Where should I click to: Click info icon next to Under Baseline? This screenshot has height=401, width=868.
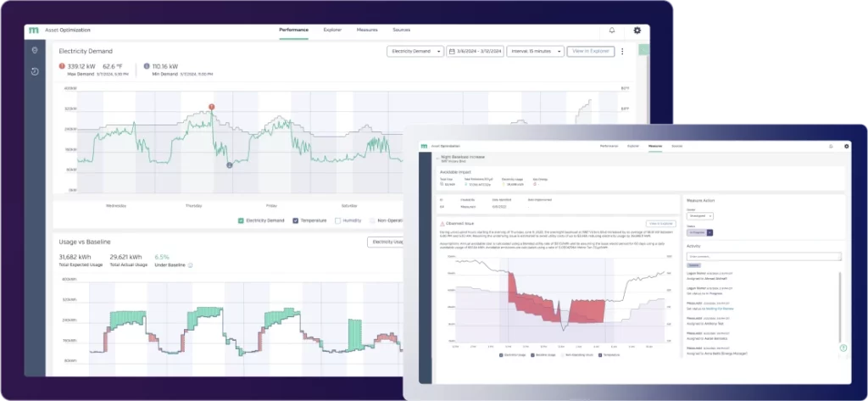coord(190,265)
